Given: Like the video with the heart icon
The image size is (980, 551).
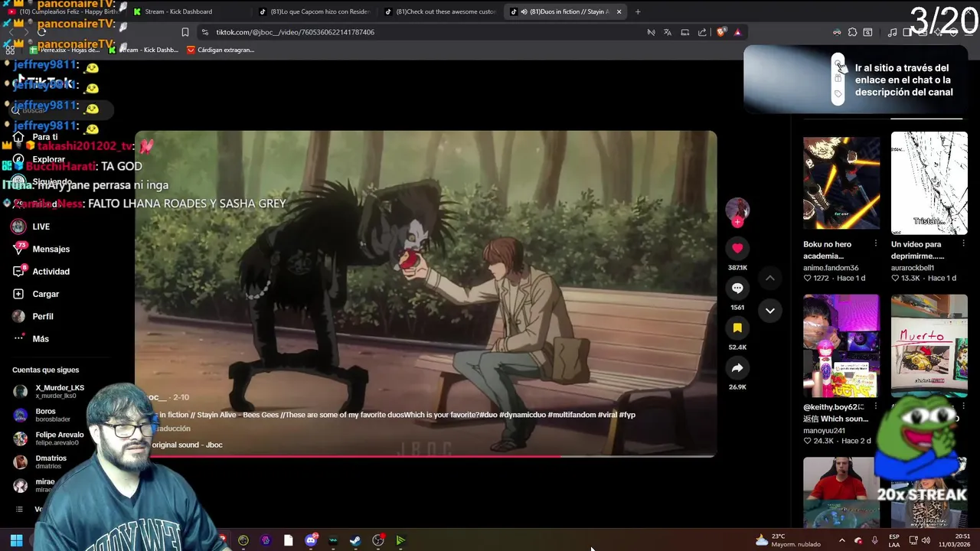Looking at the screenshot, I should click(x=737, y=248).
